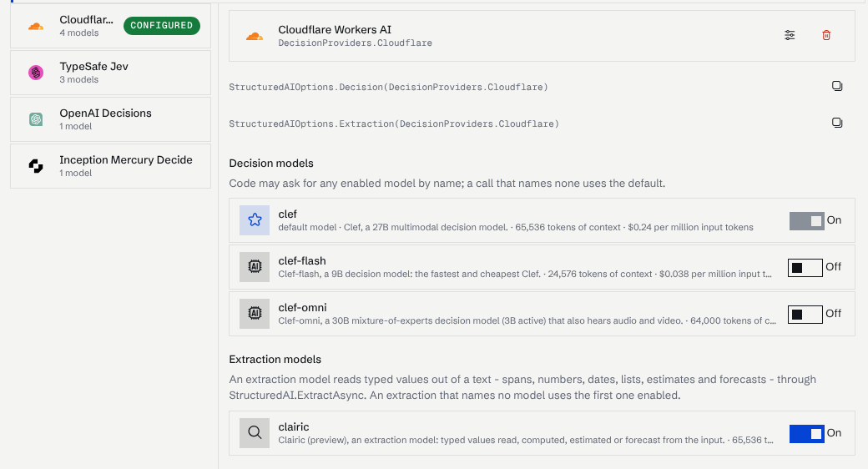The width and height of the screenshot is (868, 469).
Task: Click '1 model' under OpenAI Decisions
Action: (x=76, y=126)
